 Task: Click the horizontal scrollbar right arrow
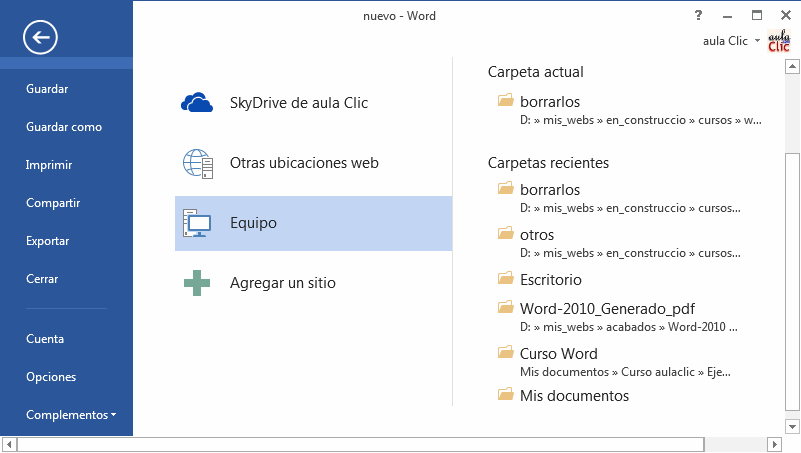(773, 444)
